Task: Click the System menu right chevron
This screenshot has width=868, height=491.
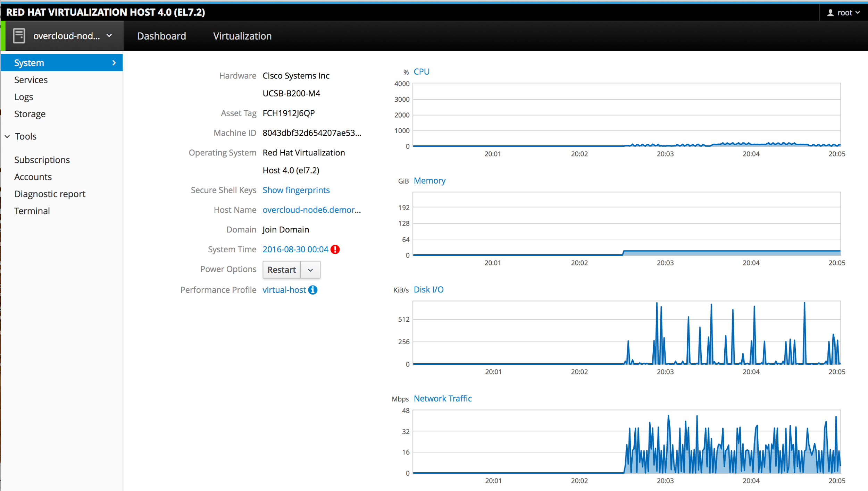Action: pos(114,63)
